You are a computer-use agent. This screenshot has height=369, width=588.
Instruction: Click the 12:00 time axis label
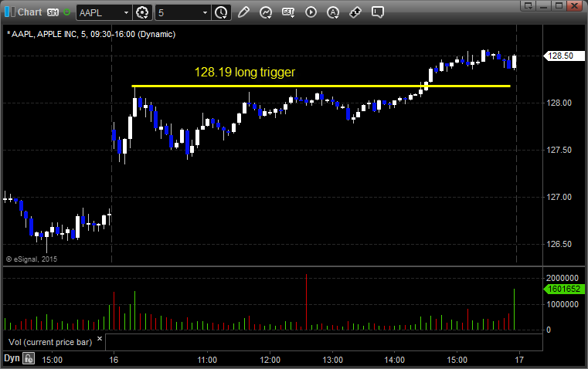click(270, 360)
